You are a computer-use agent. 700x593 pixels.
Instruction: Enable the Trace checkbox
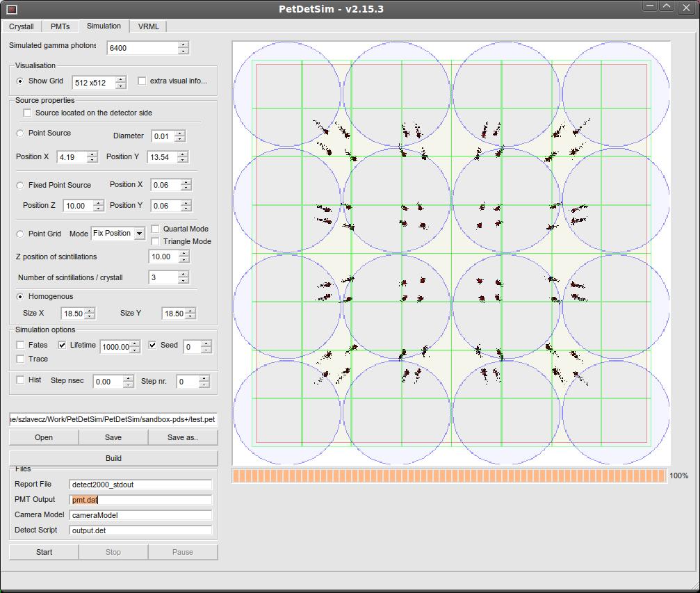point(20,359)
